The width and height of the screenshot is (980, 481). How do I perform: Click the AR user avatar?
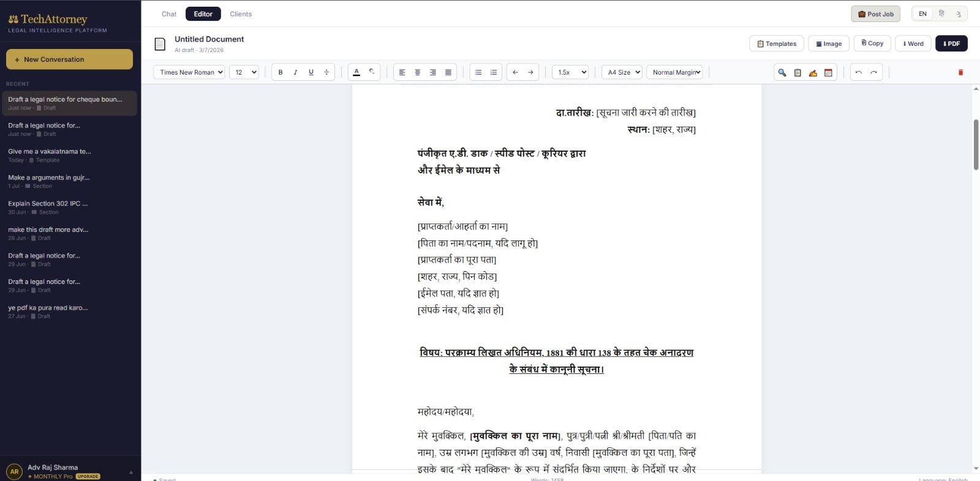[x=14, y=472]
